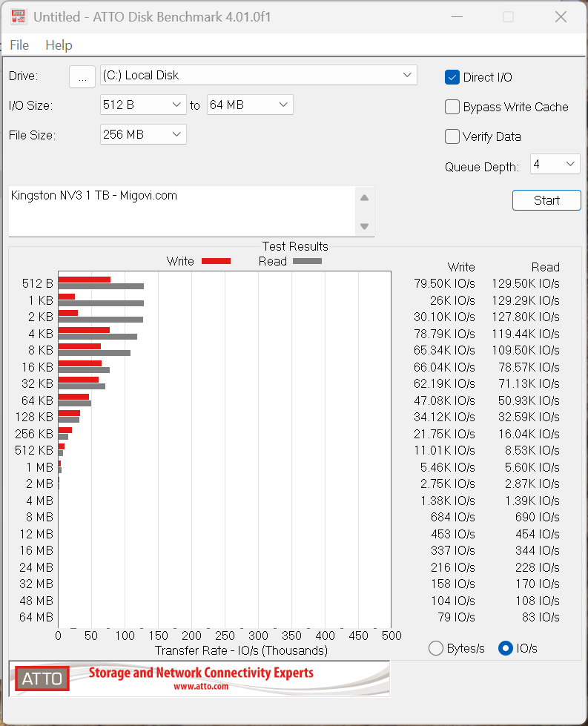Viewport: 588px width, 726px height.
Task: Open the Help menu
Action: coord(59,45)
